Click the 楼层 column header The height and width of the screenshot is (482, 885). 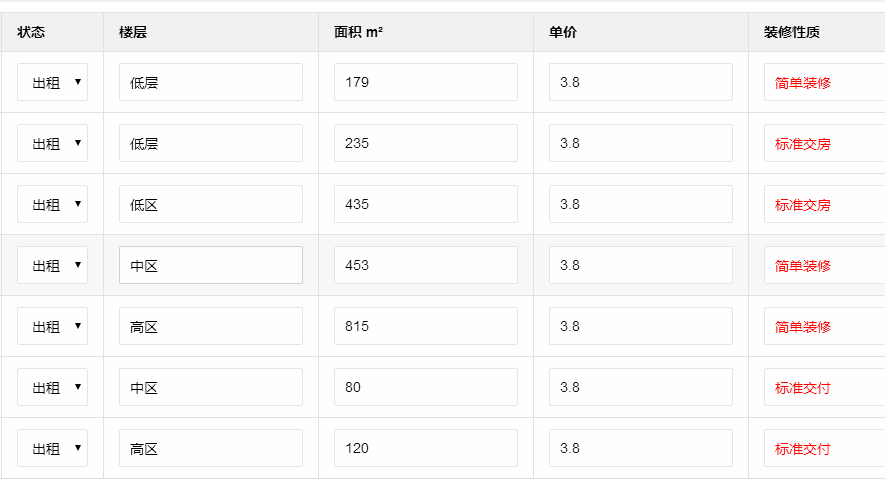click(x=133, y=32)
